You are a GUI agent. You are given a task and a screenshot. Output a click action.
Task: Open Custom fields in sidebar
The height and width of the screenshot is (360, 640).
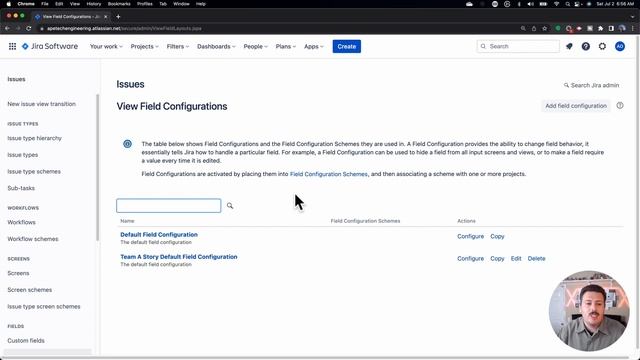pos(26,341)
